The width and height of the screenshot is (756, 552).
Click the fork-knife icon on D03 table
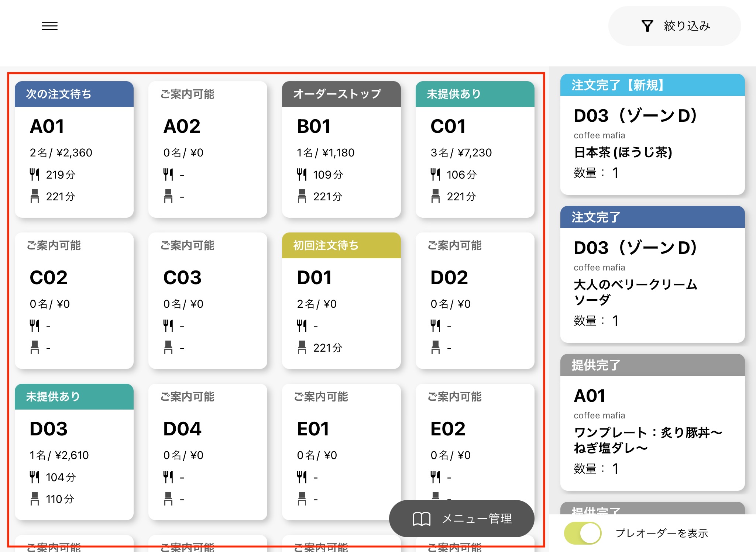(34, 477)
